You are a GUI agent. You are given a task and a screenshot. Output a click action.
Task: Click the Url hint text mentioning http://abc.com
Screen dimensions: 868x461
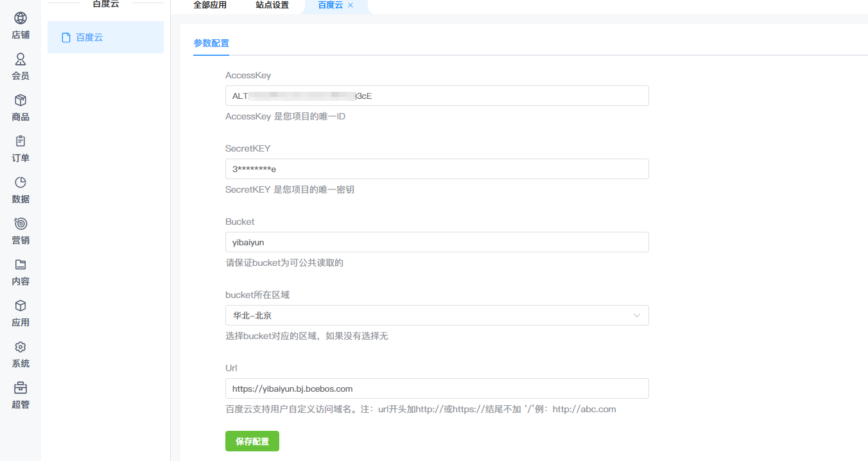(421, 410)
